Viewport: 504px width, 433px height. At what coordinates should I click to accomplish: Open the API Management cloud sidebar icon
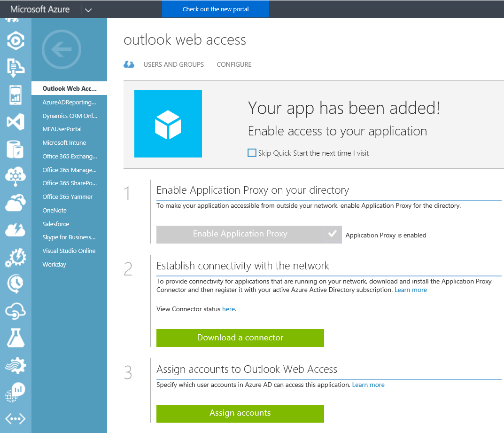[x=16, y=311]
